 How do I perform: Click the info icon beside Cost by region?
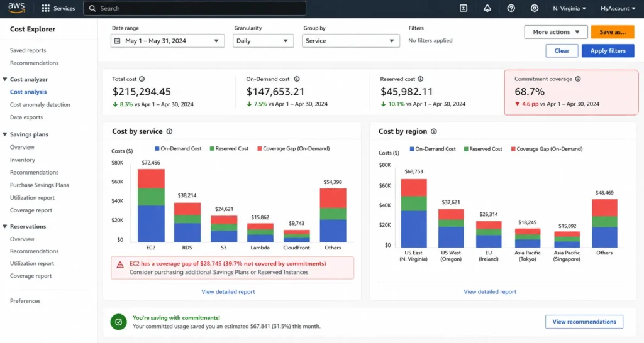tap(434, 131)
